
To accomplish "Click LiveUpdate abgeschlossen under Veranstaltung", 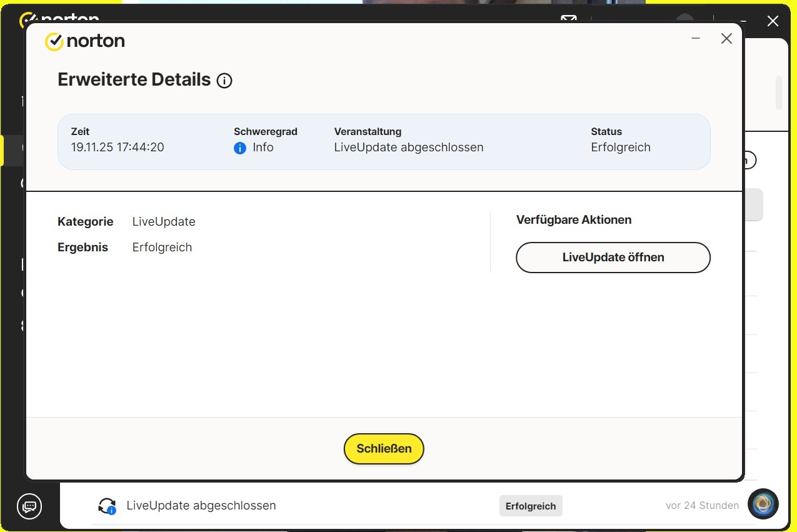I will pos(409,148).
